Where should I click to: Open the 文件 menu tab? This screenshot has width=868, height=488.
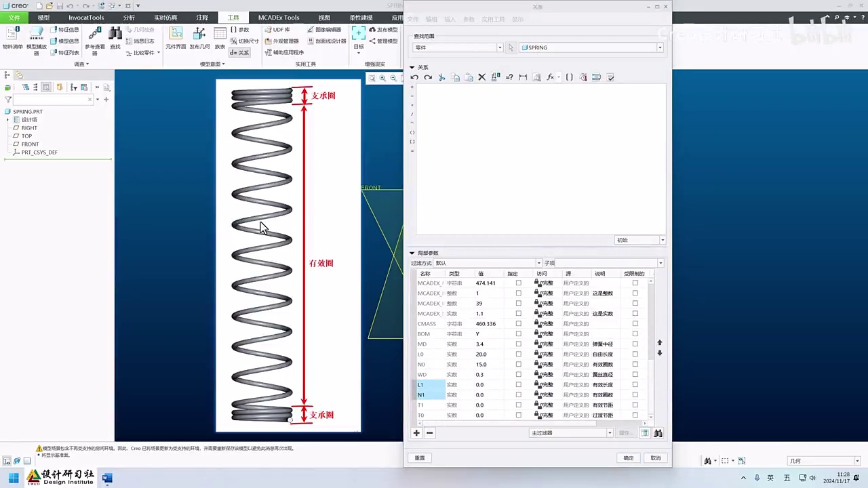pyautogui.click(x=14, y=18)
